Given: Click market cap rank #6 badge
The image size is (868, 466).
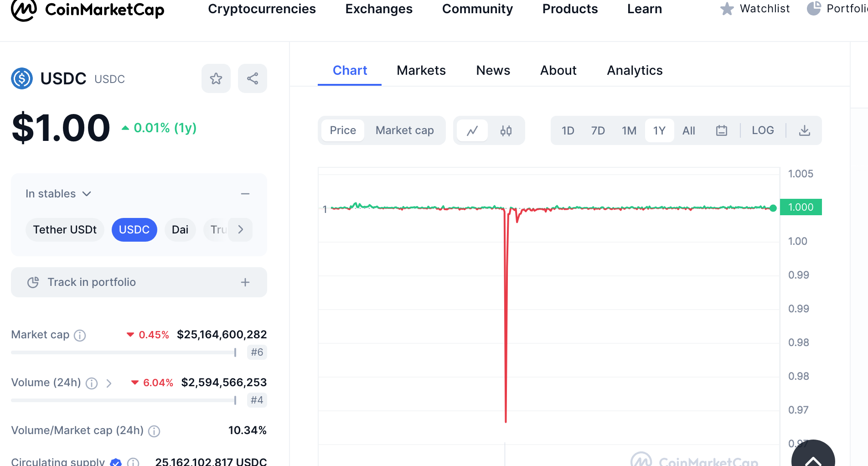Looking at the screenshot, I should (257, 352).
